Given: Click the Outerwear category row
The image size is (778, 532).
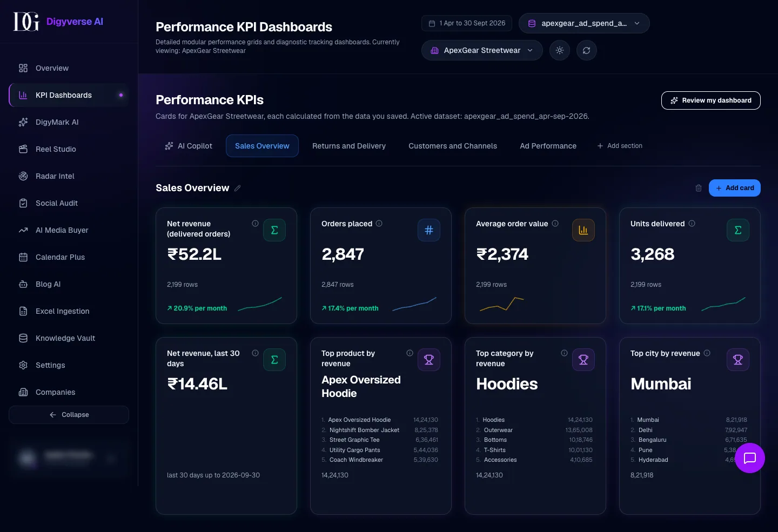Looking at the screenshot, I should tap(534, 430).
